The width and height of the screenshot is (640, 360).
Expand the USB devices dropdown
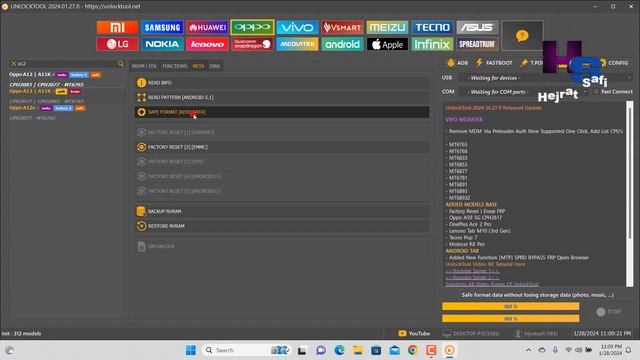[629, 78]
